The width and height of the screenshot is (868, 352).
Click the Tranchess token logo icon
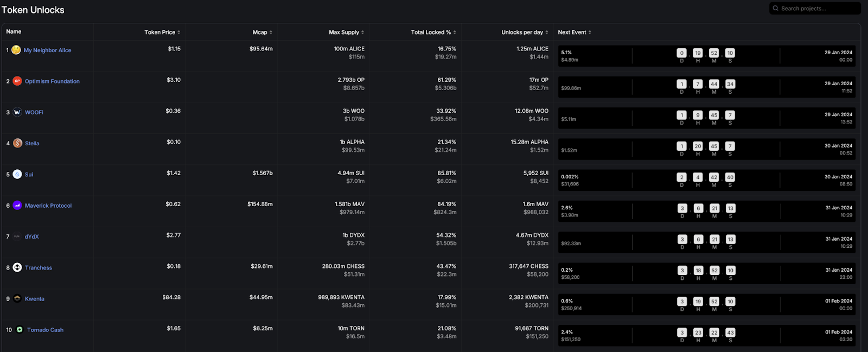(x=17, y=267)
